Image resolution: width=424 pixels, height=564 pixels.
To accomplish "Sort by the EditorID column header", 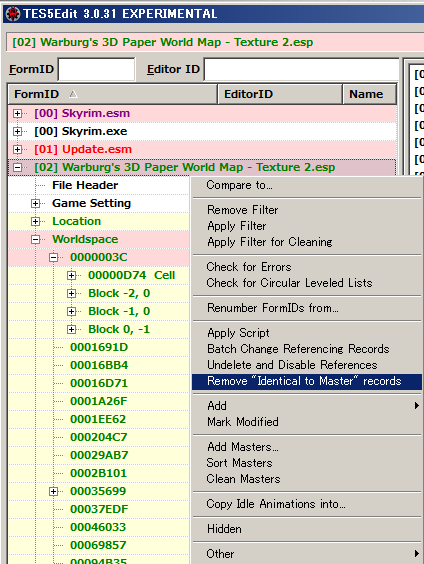I will pos(280,94).
